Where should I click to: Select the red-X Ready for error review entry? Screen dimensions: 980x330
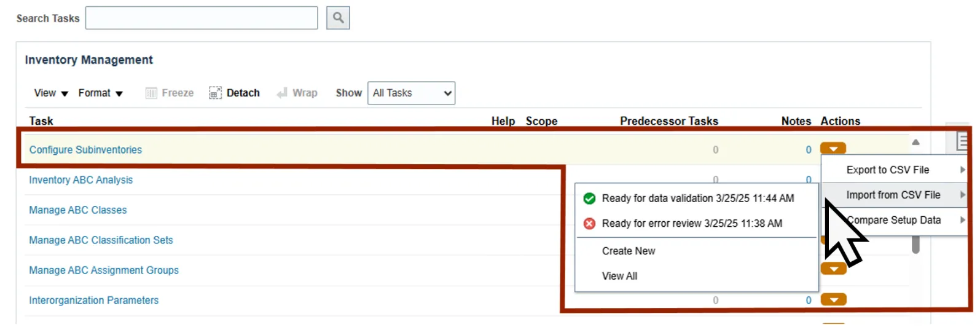click(691, 224)
